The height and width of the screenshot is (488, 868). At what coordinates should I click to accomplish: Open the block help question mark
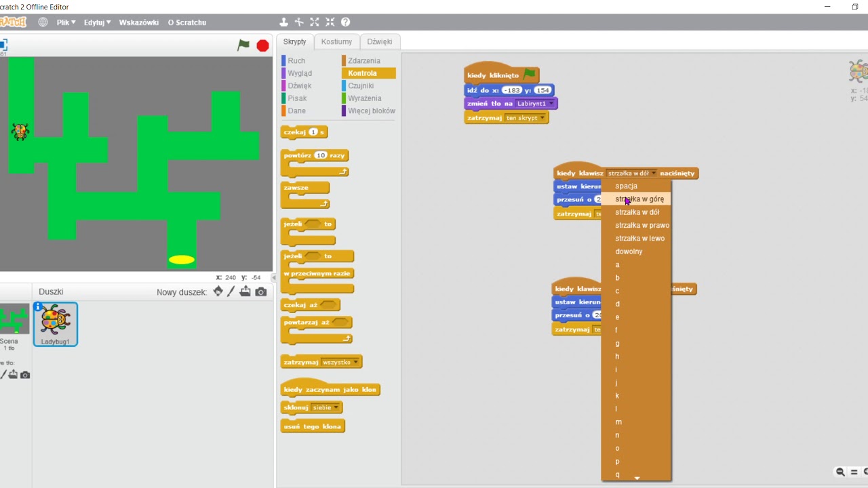coord(345,22)
